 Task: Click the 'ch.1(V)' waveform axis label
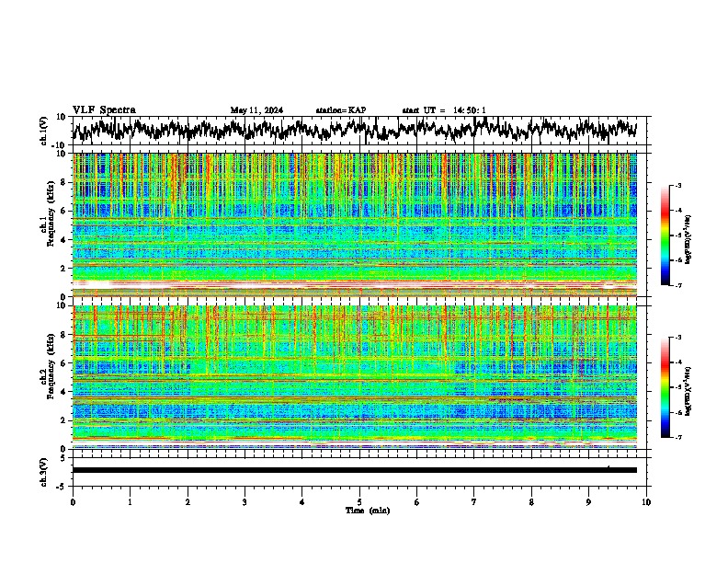pos(43,131)
